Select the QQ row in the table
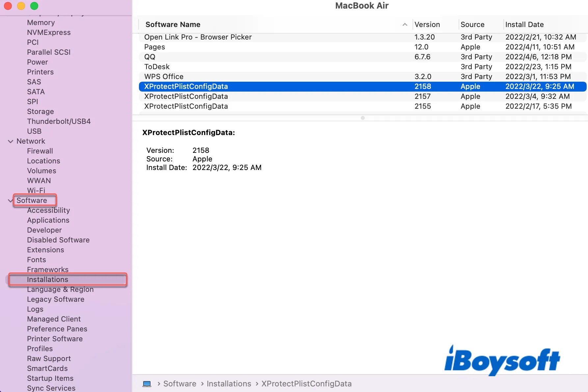The height and width of the screenshot is (392, 588). (362, 57)
